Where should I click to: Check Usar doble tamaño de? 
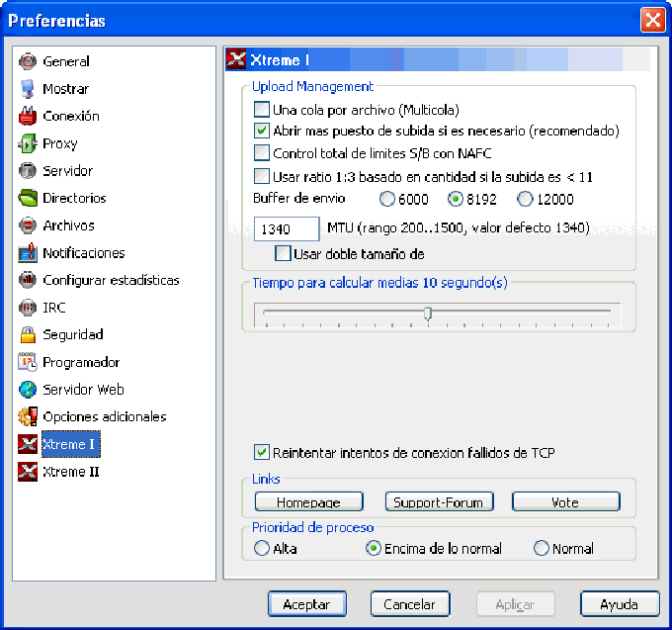pos(283,253)
